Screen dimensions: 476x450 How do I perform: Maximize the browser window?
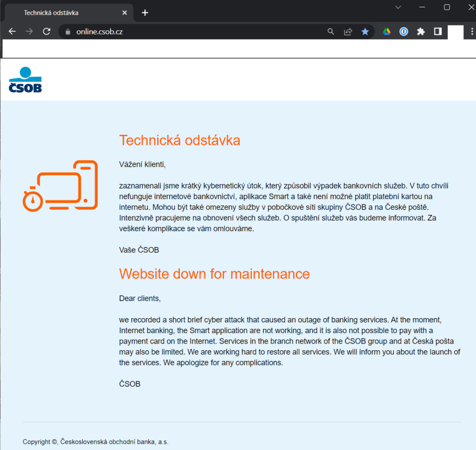click(x=447, y=7)
